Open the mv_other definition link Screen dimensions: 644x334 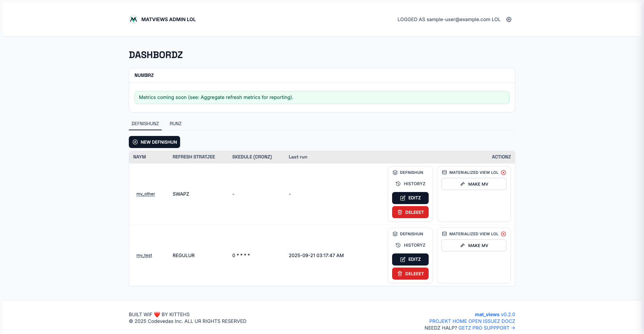click(146, 194)
